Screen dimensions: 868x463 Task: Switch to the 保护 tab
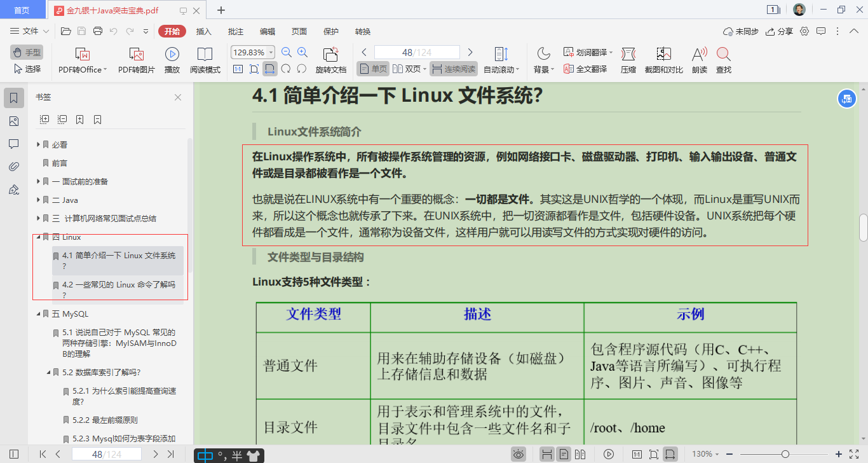(331, 31)
